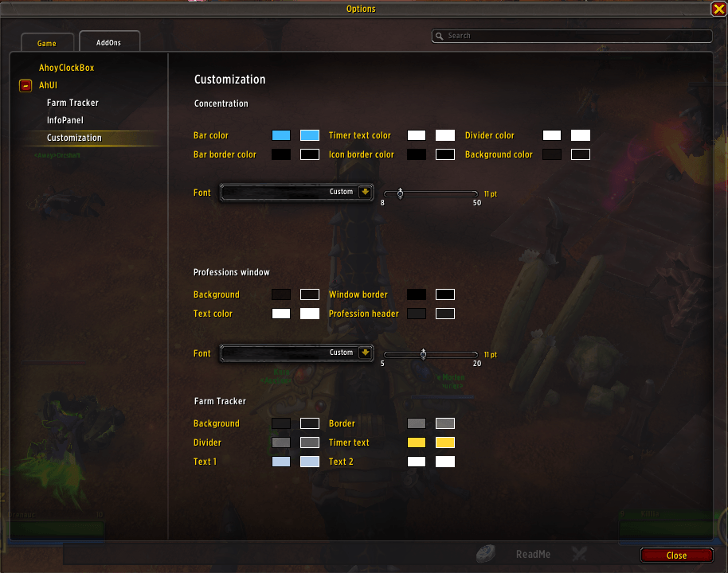The image size is (728, 573).
Task: Open the borderless blue Bar color swatch
Action: click(281, 135)
